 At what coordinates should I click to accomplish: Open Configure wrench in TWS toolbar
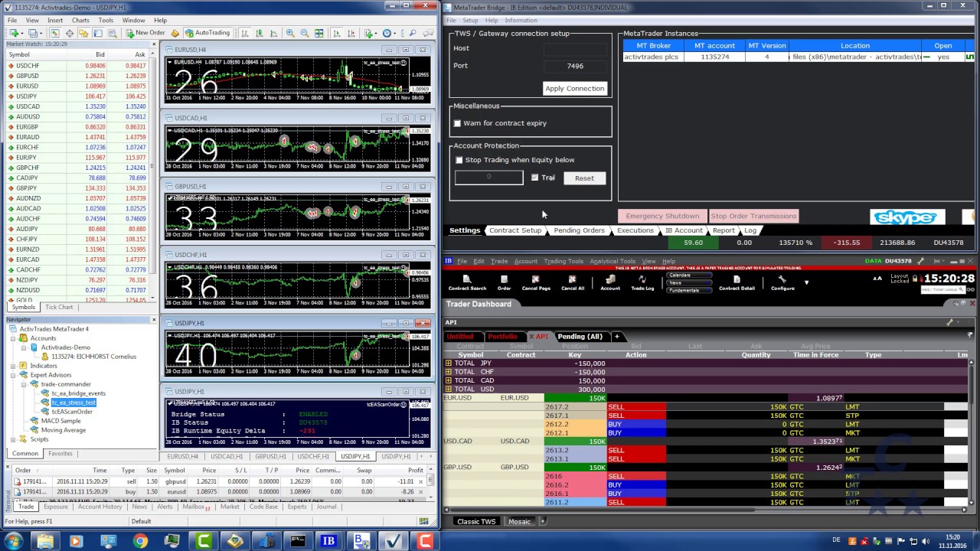(782, 283)
